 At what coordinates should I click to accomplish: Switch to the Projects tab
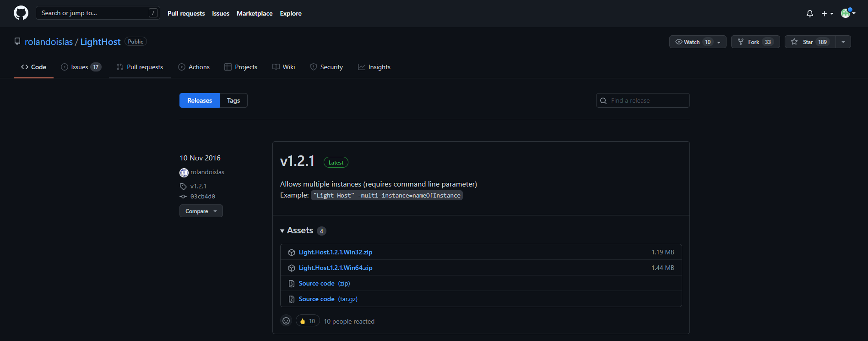click(241, 67)
